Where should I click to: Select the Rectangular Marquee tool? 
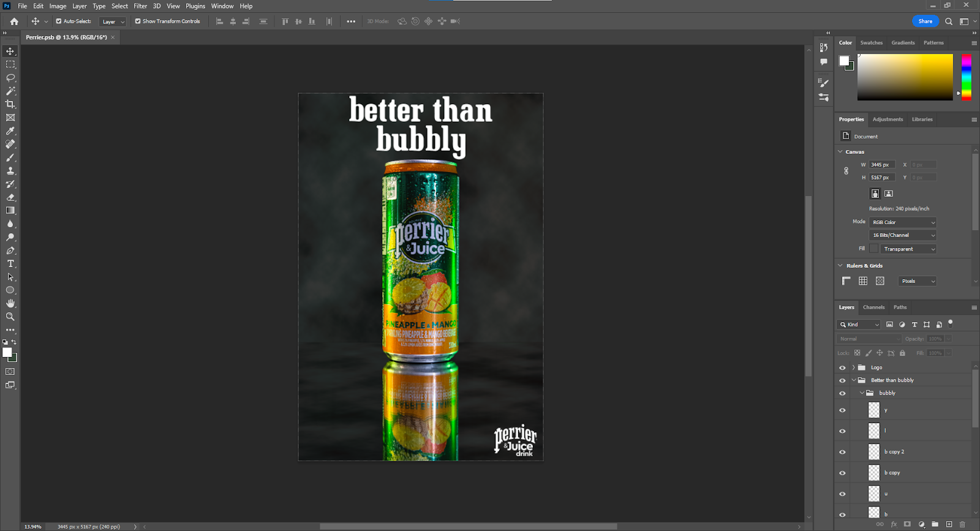click(10, 64)
